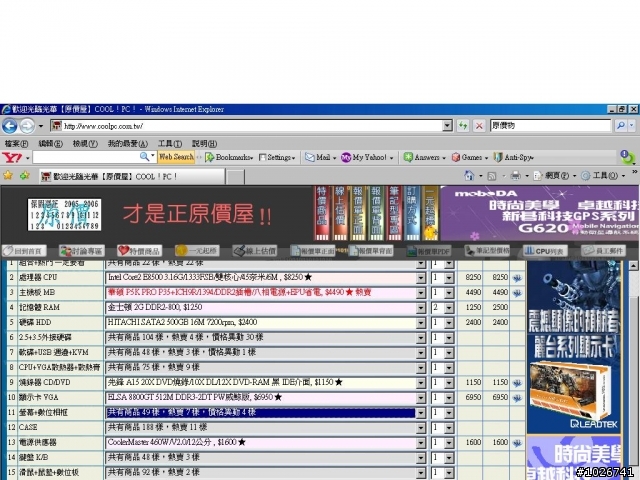
Task: Click the browser Back arrow button
Action: coord(9,126)
